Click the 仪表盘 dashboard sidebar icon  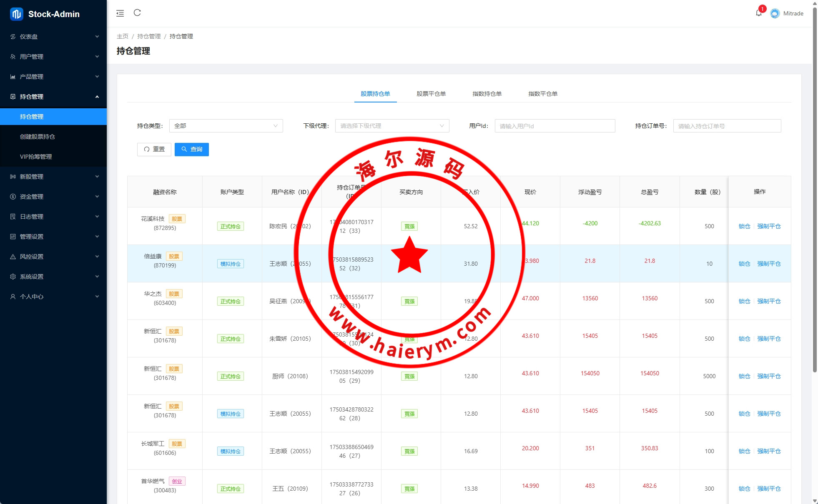pyautogui.click(x=13, y=37)
